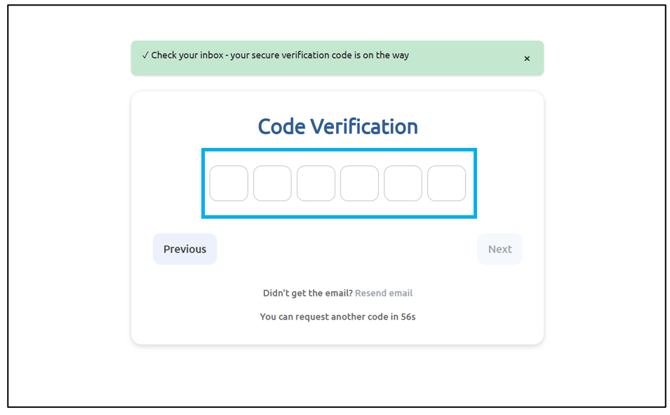Screen dimensions: 670x415
Task: Focus the fourth code digit field
Action: [x=359, y=184]
